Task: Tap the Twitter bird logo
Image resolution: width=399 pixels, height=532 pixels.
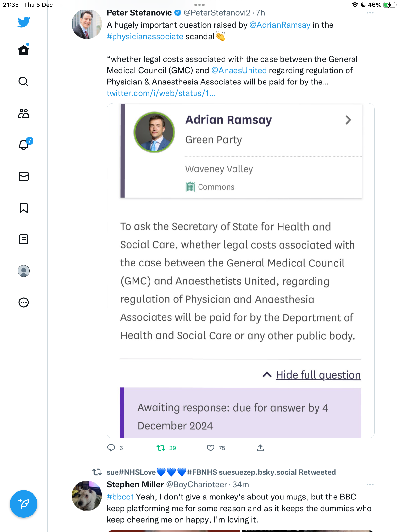Action: point(24,22)
